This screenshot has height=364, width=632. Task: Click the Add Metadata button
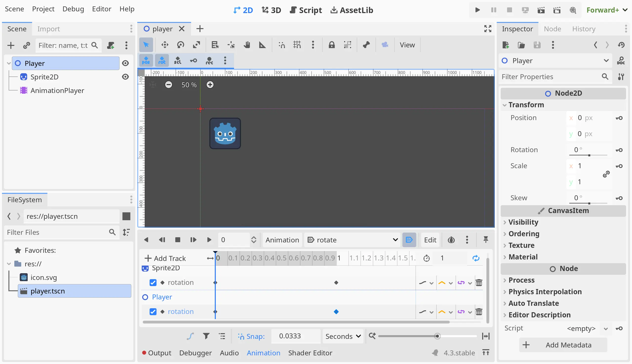pos(563,345)
